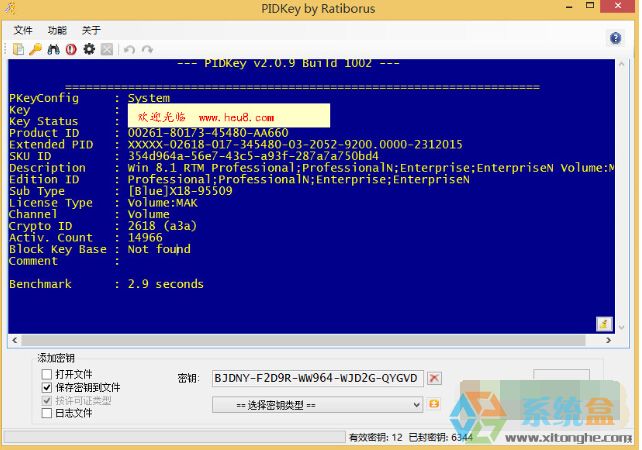Click the redo arrow icon
Image resolution: width=642 pixels, height=450 pixels.
147,50
